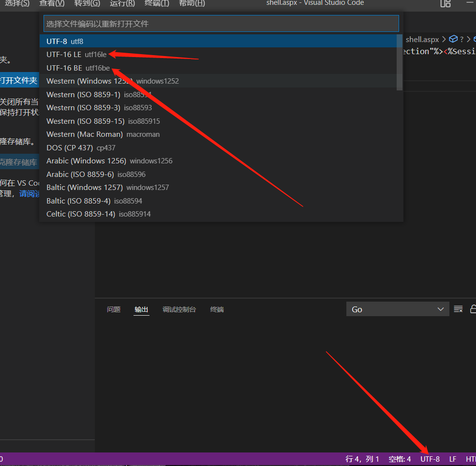Open the 运行(R) menu
476x466 pixels.
[122, 3]
